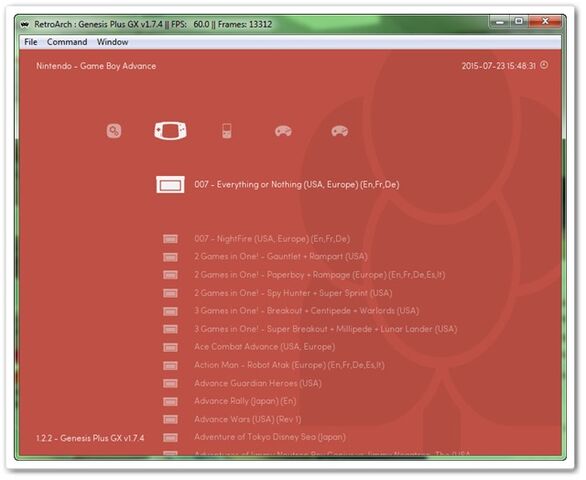
Task: Select Adventure of Tokyo Disney Sea (Japan)
Action: click(x=270, y=437)
